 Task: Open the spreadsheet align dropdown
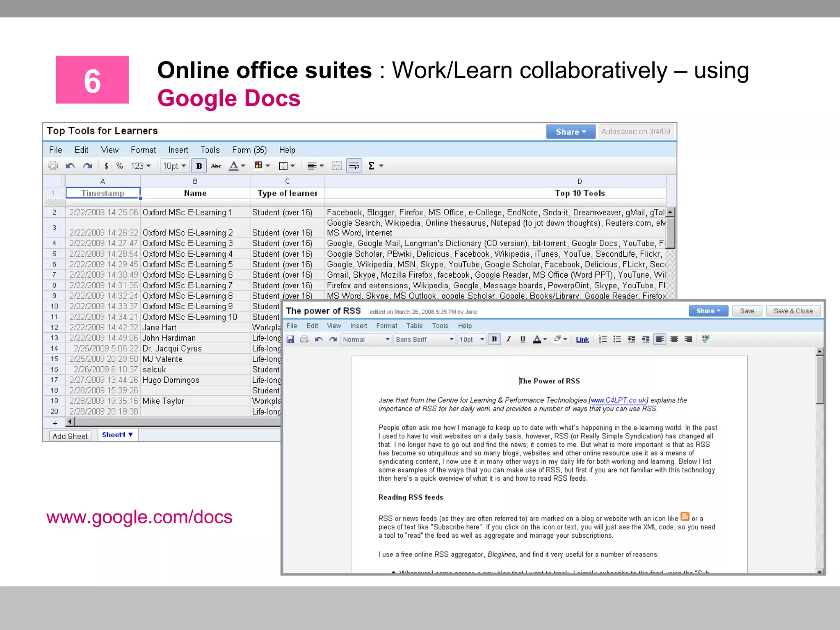(x=316, y=166)
